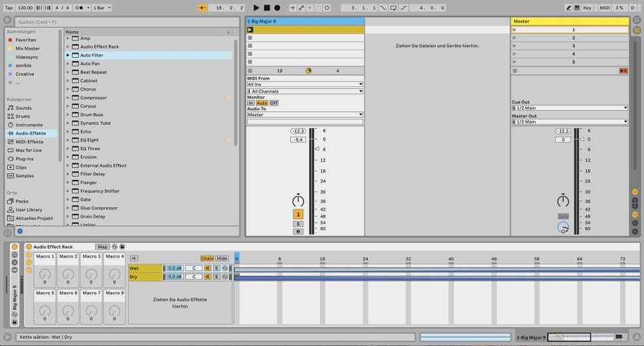
Task: Open the Drums category
Action: [23, 116]
